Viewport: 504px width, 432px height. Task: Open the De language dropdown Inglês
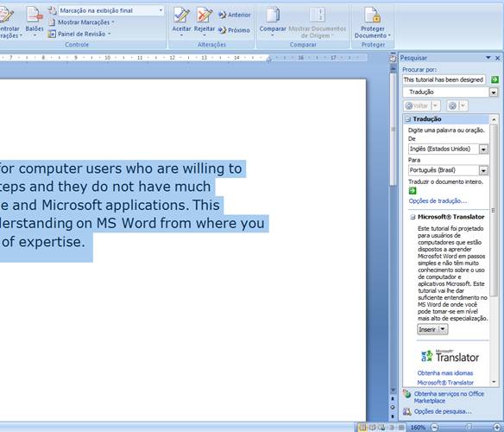[x=483, y=149]
